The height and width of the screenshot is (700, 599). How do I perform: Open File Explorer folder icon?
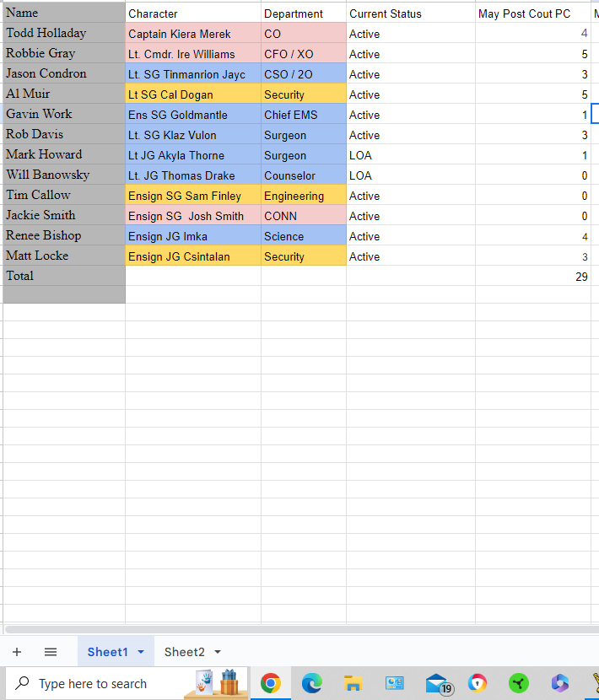[353, 683]
